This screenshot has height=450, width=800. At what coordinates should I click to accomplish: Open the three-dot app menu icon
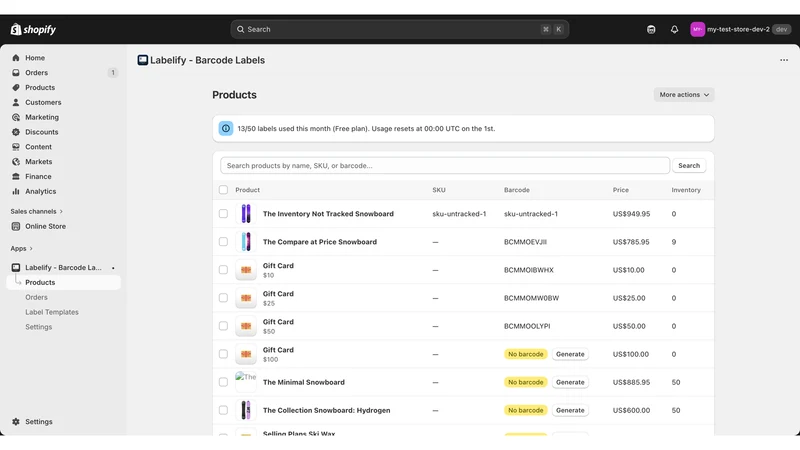(x=784, y=60)
